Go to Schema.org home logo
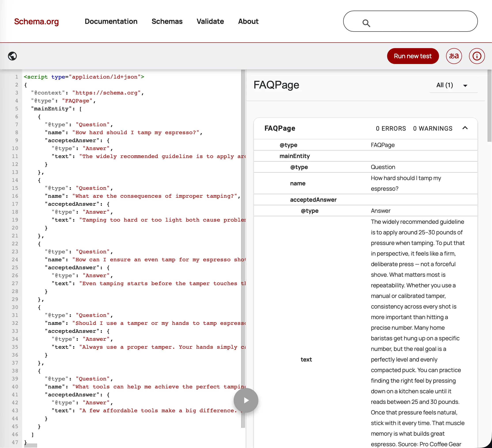The width and height of the screenshot is (492, 448). point(36,21)
